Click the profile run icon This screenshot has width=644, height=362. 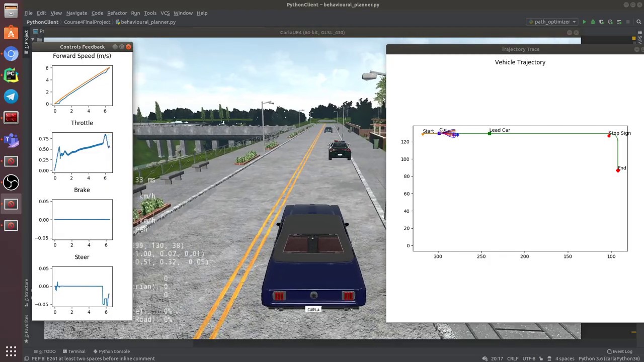point(610,22)
